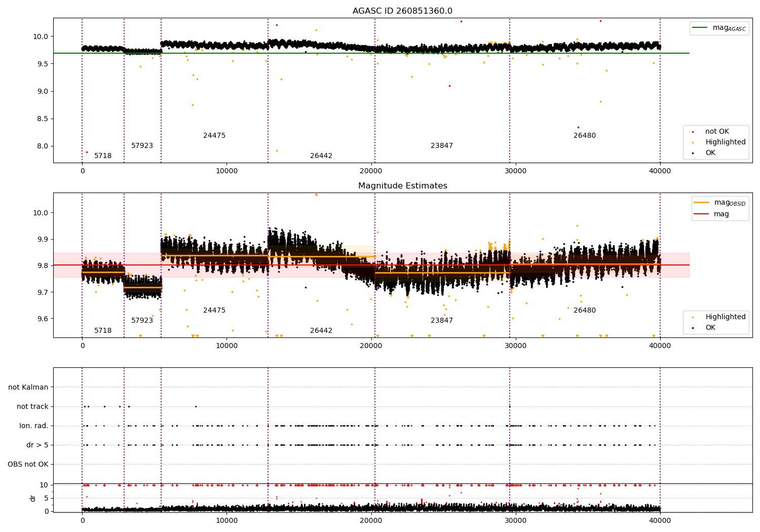Click y-axis tick 9.6 in middle plot

point(43,319)
